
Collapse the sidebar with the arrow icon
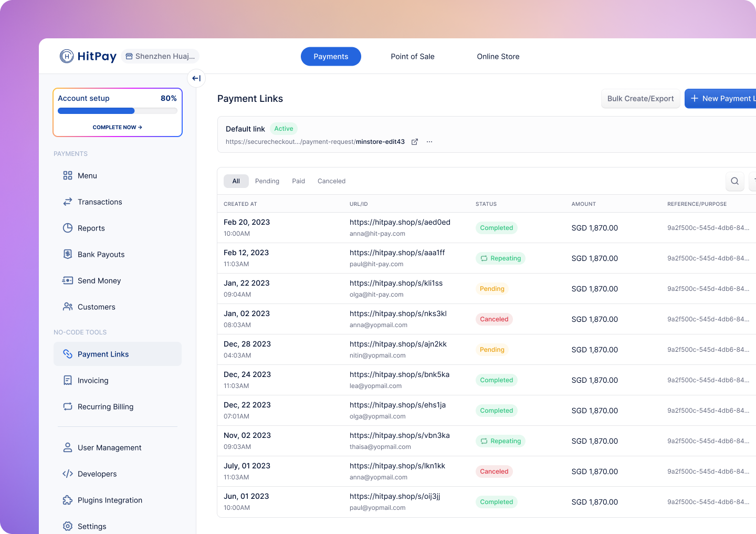click(x=196, y=78)
